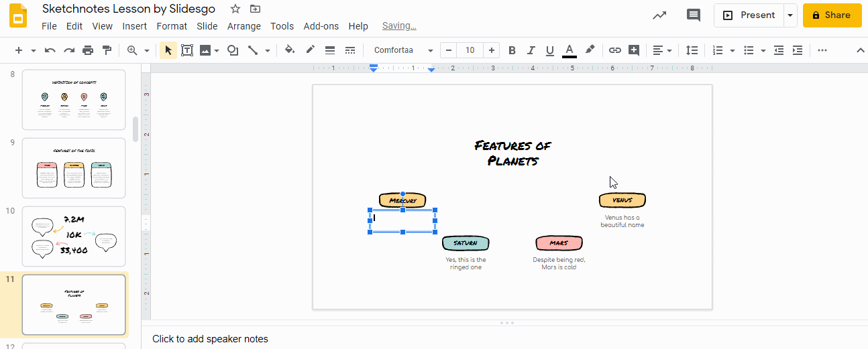Expand the Line tool dropdown arrow

[268, 50]
